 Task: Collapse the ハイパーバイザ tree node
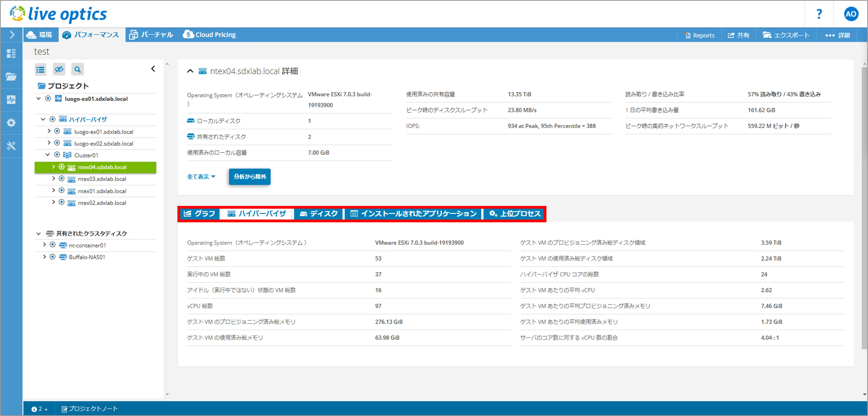(x=43, y=119)
